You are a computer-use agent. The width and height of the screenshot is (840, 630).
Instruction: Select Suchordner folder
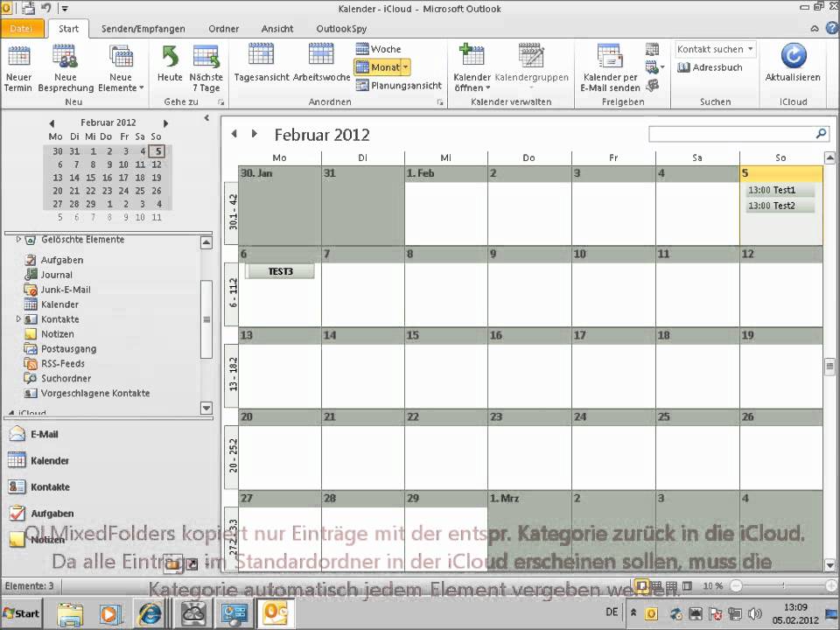pos(58,378)
